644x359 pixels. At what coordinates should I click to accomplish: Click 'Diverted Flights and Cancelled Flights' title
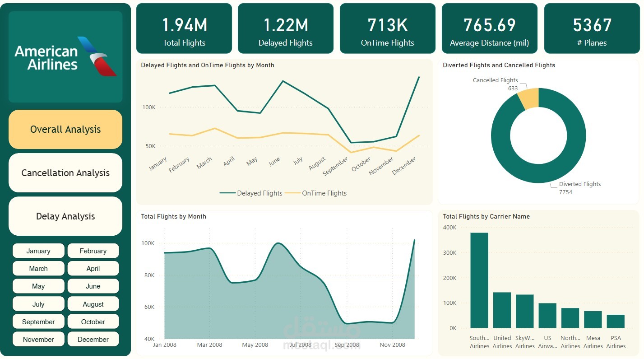[499, 65]
